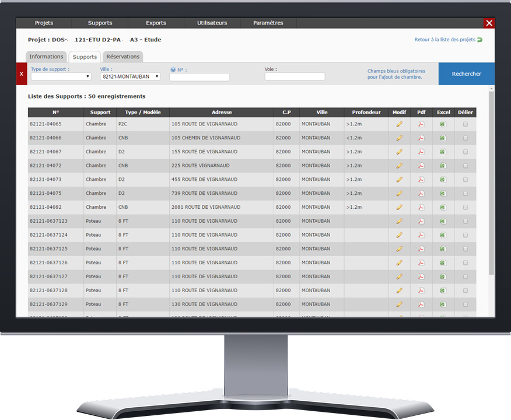Open the Ville dropdown showing 82121-MONTAUBAN
Viewport: 511px width, 420px height.
pyautogui.click(x=130, y=76)
